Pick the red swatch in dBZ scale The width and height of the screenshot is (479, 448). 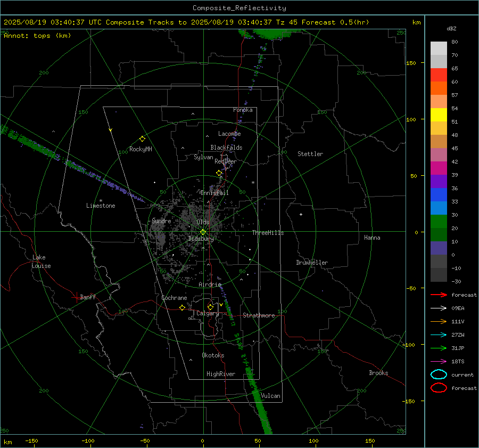pos(439,75)
